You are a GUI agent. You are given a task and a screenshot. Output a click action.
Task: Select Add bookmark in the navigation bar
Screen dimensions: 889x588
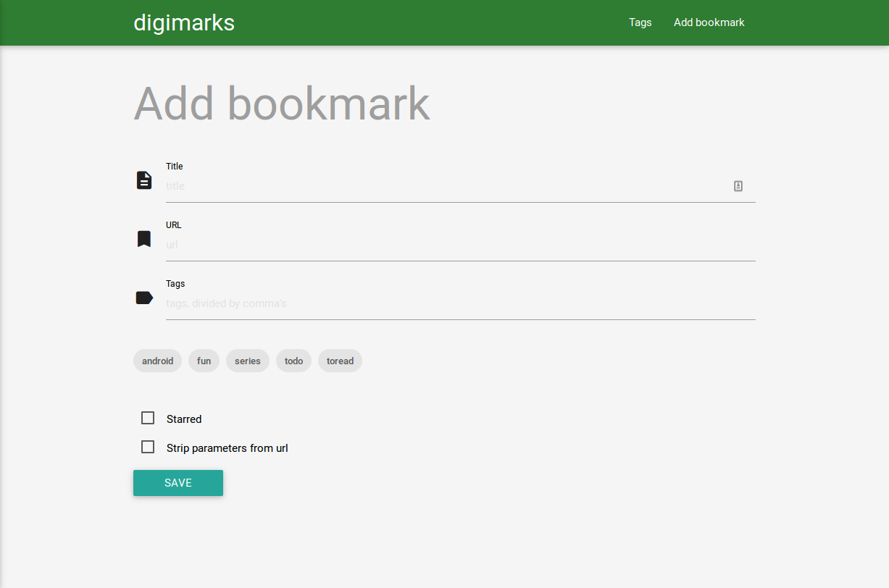(x=709, y=22)
